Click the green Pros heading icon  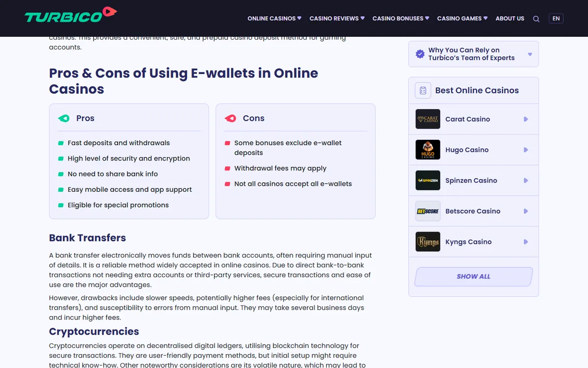(64, 118)
